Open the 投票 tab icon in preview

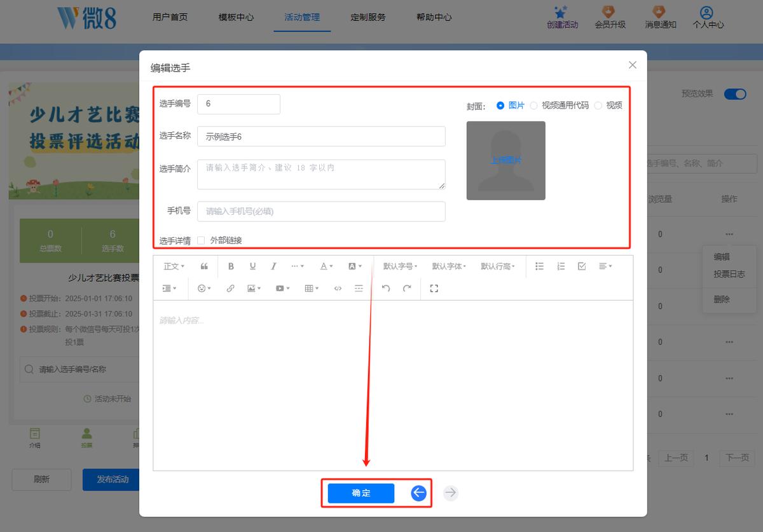86,438
